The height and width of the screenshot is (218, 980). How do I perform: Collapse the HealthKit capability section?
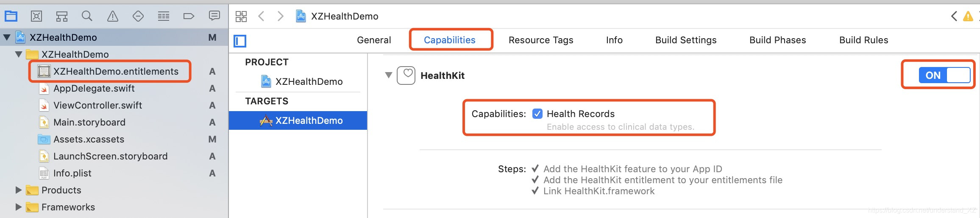pyautogui.click(x=388, y=75)
